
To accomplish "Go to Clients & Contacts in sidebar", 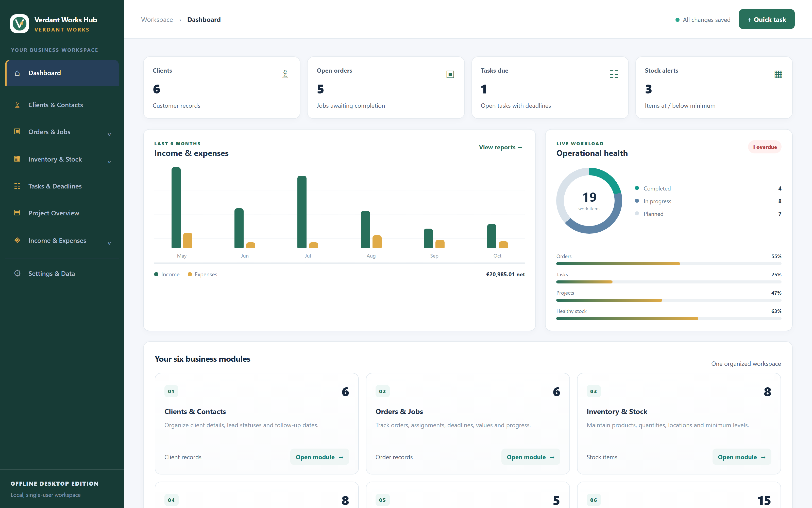I will 62,105.
